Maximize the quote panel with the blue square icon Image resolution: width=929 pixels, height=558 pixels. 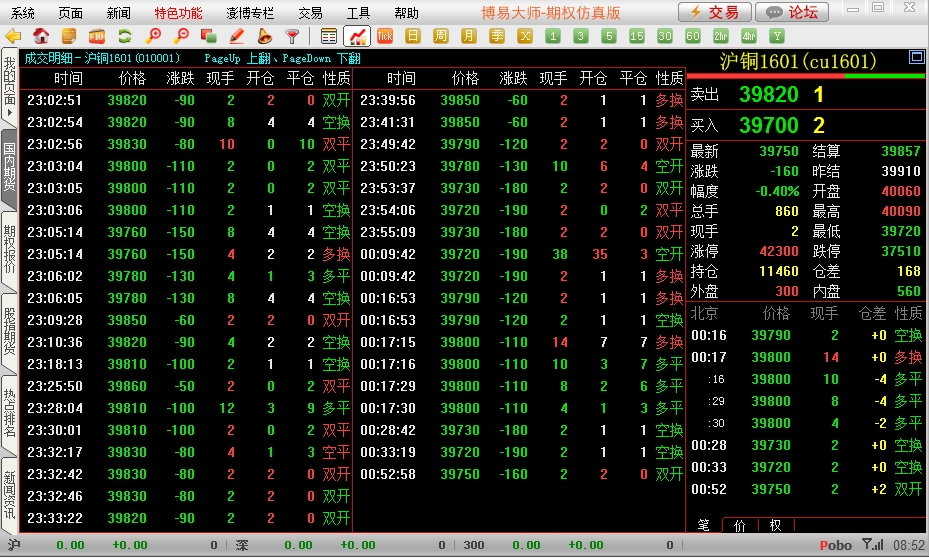(916, 57)
